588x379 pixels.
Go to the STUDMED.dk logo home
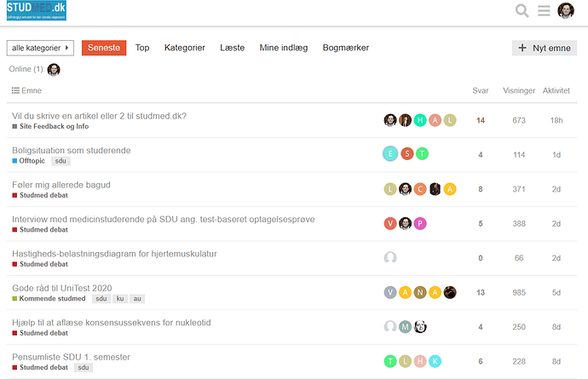[37, 10]
